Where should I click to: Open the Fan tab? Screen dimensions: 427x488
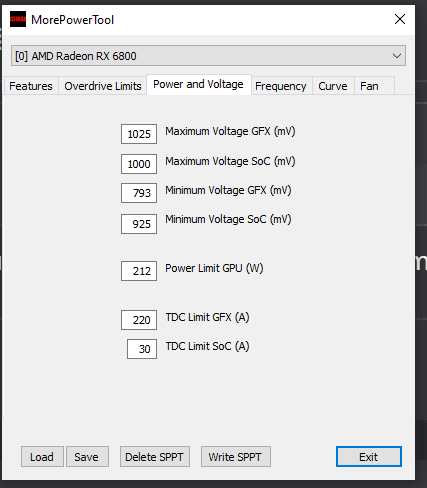(374, 86)
